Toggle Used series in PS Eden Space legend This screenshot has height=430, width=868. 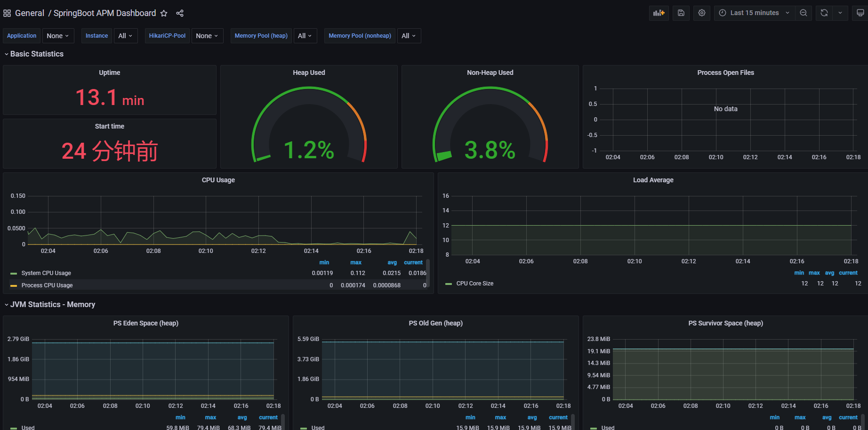[x=28, y=428]
